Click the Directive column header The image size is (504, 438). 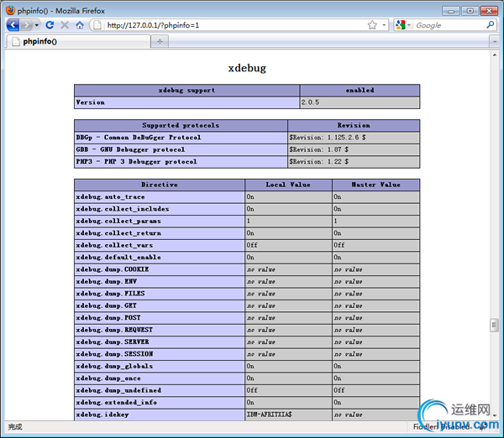[160, 185]
